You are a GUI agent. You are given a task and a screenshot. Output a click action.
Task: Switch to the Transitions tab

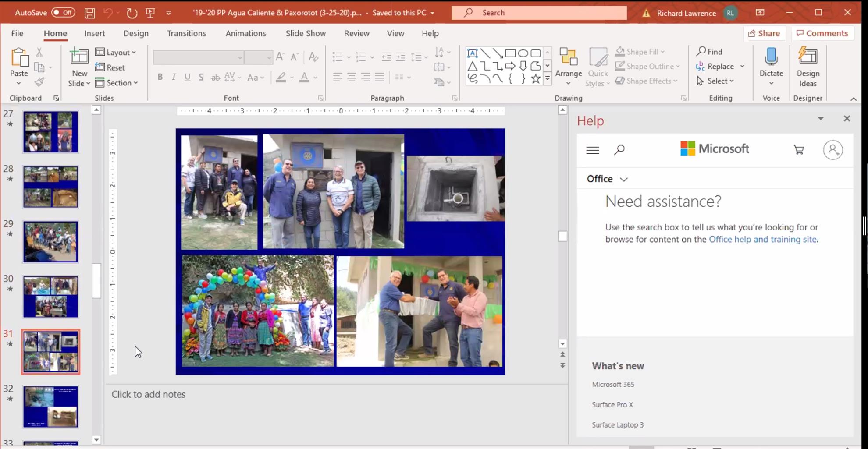[x=186, y=33]
